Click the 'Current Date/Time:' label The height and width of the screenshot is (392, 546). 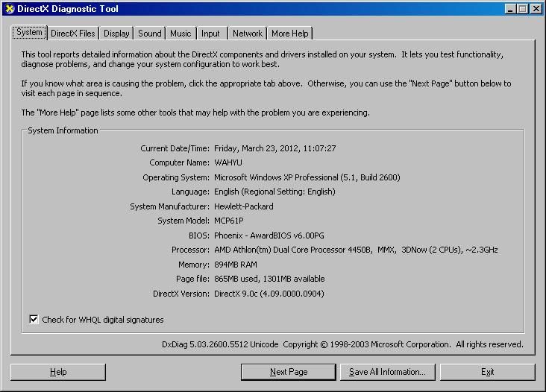click(x=175, y=148)
